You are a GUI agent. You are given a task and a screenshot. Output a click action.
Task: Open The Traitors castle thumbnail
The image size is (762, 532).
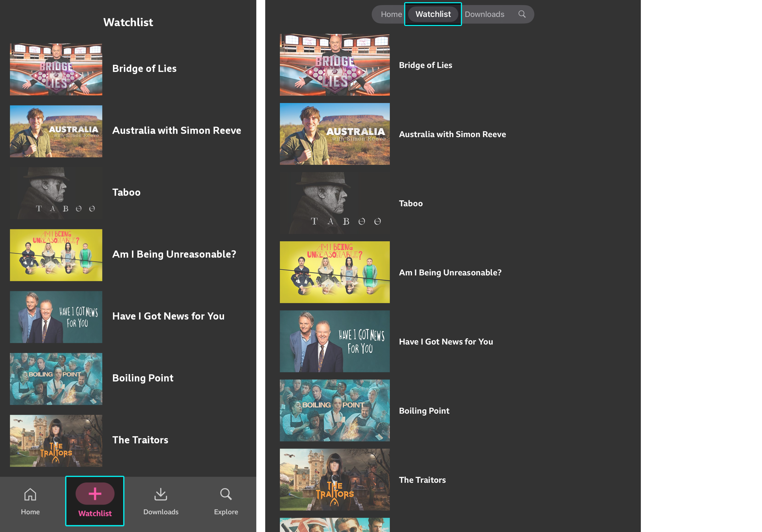pyautogui.click(x=56, y=440)
